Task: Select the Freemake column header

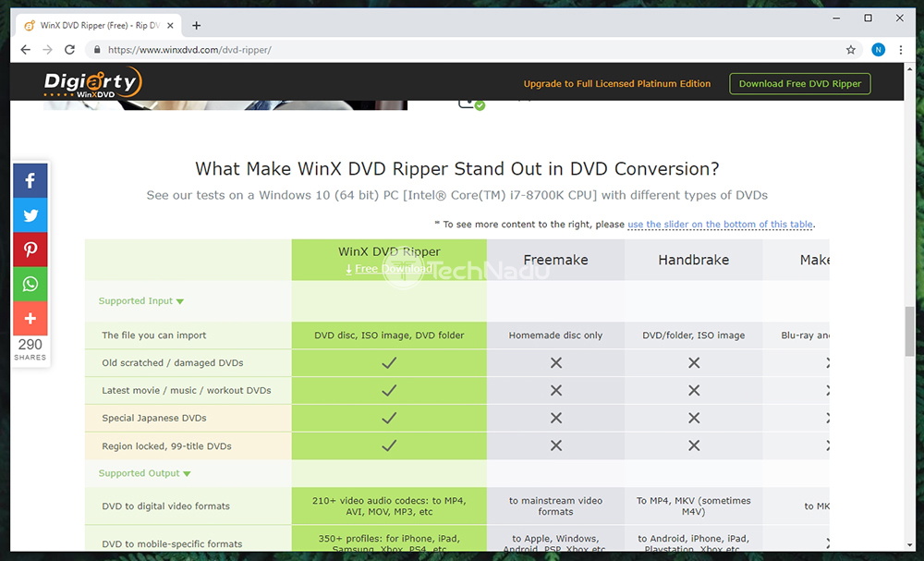Action: [x=555, y=260]
